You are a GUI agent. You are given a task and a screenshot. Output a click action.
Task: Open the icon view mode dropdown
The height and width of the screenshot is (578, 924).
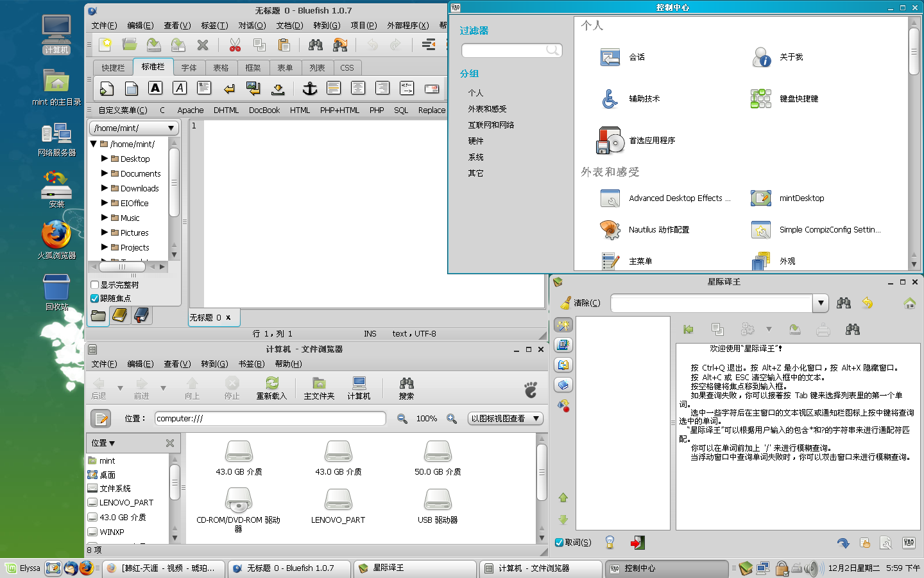[x=506, y=419]
